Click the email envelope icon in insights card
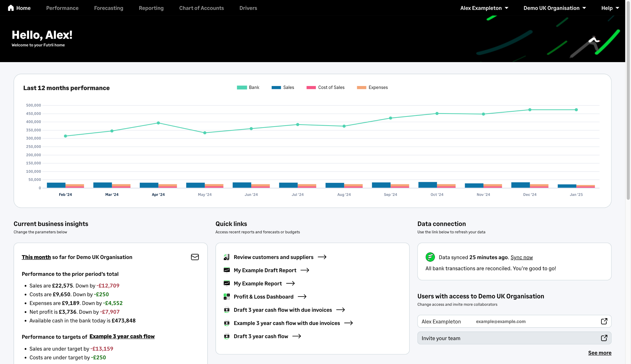The image size is (631, 364). (x=195, y=257)
